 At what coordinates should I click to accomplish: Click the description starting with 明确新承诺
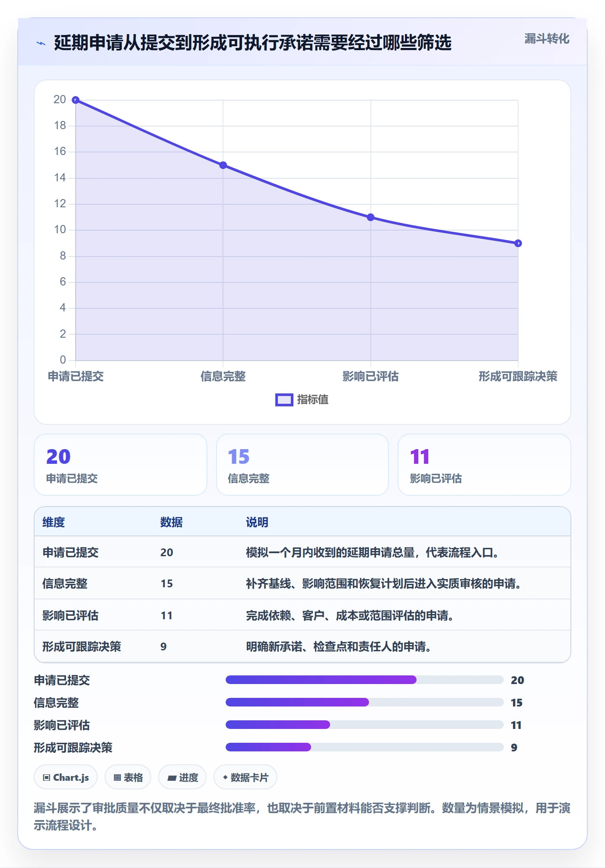click(340, 646)
